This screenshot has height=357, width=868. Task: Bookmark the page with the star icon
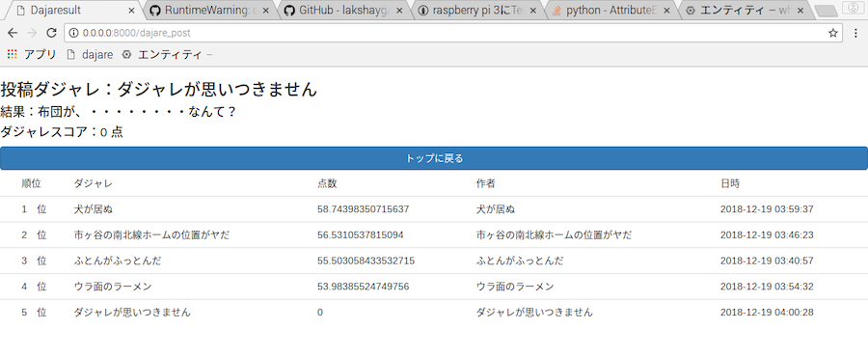tap(832, 33)
